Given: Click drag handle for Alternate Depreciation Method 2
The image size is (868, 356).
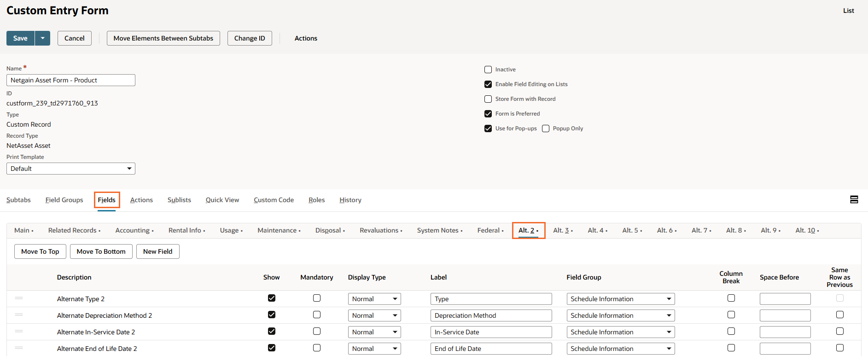Looking at the screenshot, I should coord(19,315).
